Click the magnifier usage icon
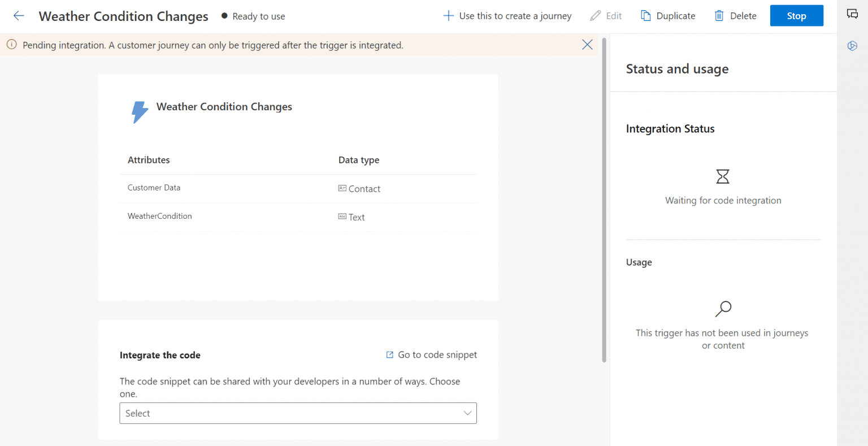Image resolution: width=868 pixels, height=446 pixels. click(723, 309)
